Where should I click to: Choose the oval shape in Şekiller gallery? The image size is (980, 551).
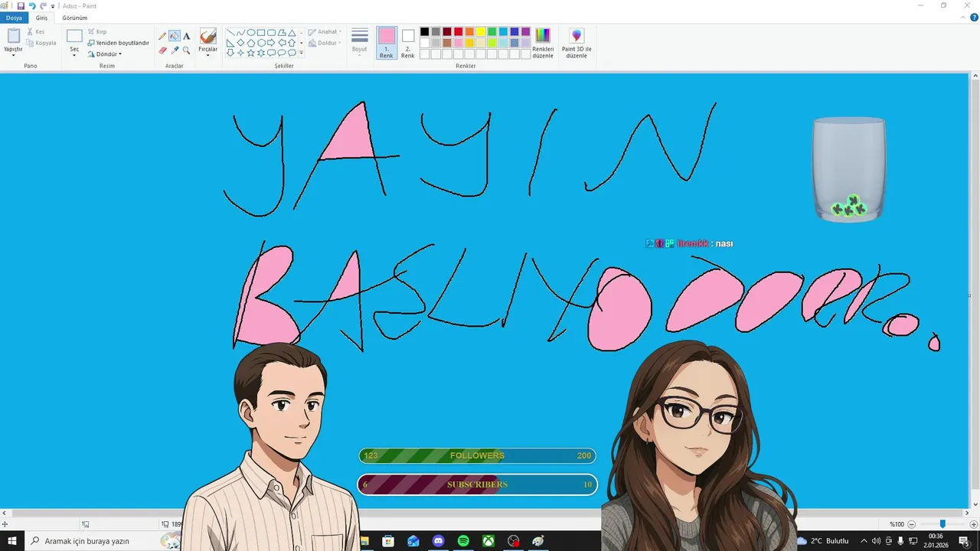(x=250, y=33)
